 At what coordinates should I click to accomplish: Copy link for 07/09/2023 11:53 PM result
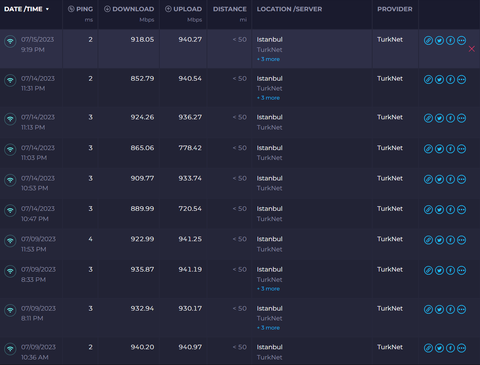point(428,240)
